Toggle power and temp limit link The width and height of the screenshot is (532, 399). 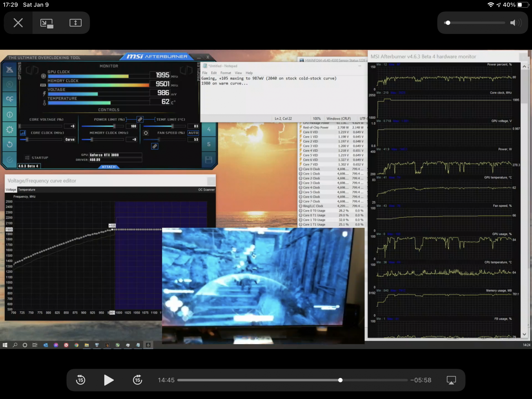140,119
